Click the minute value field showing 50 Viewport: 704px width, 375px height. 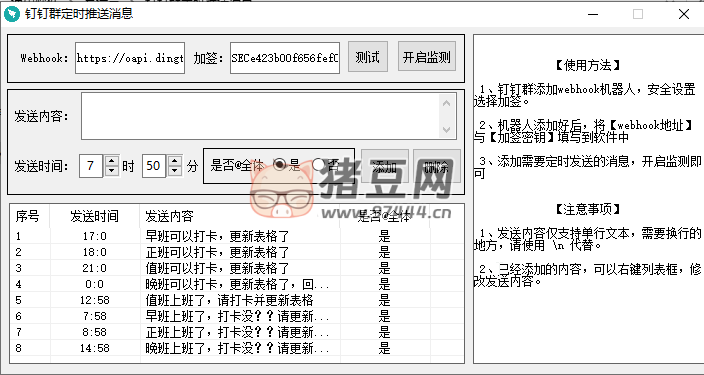[x=154, y=166]
